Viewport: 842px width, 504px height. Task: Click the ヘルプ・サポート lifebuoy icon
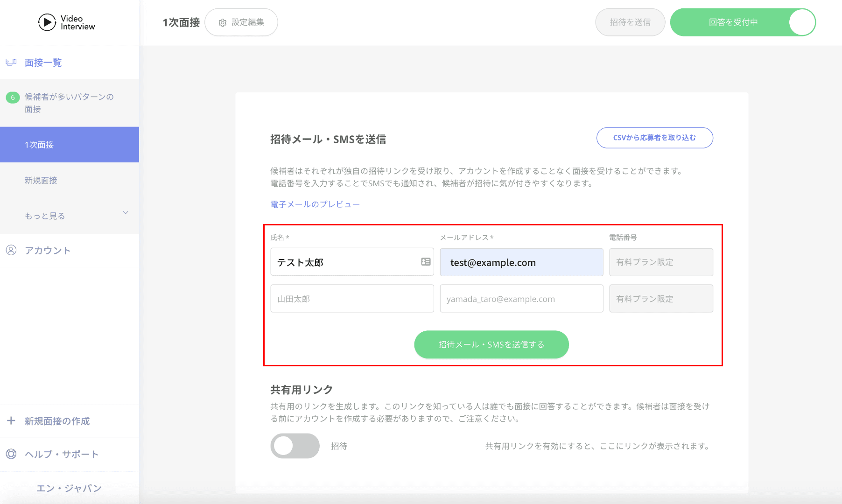11,454
